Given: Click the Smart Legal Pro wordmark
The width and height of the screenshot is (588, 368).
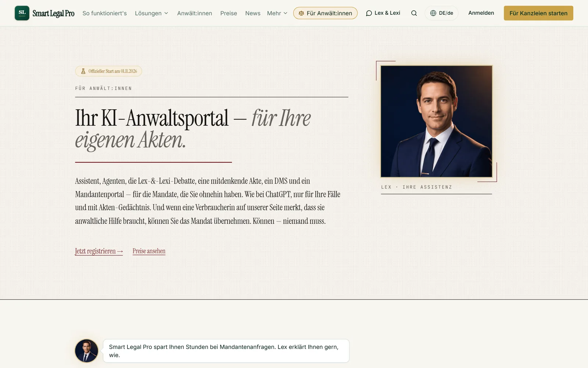Looking at the screenshot, I should pos(53,14).
